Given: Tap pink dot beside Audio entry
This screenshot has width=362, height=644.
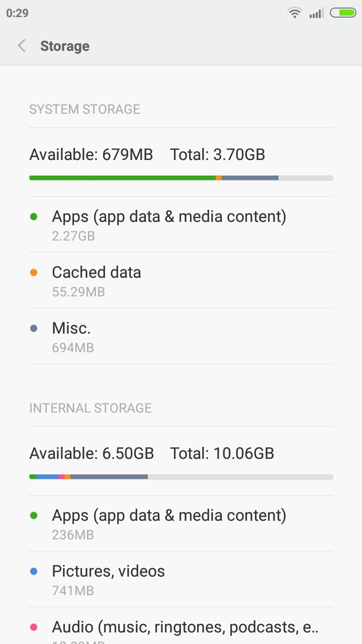Looking at the screenshot, I should 34,627.
